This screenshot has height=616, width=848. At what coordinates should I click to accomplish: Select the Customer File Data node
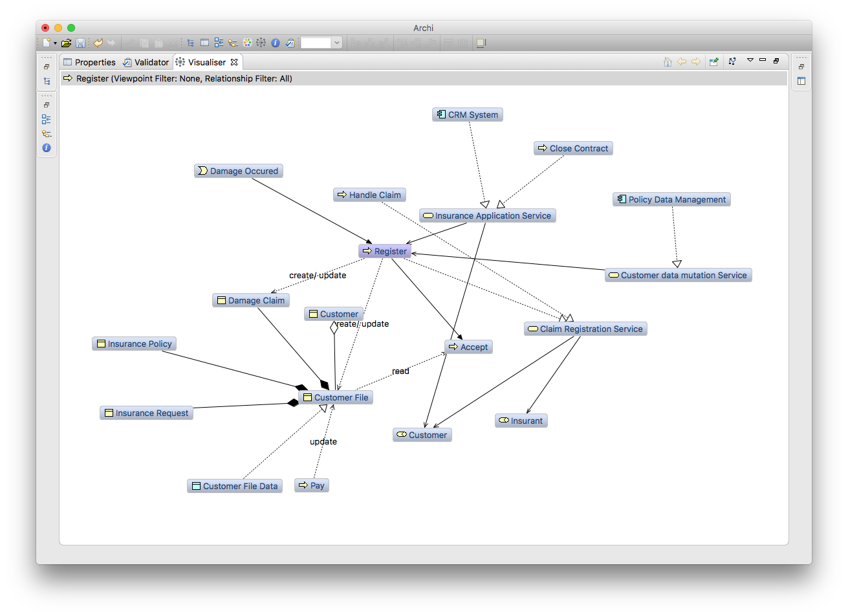point(235,486)
